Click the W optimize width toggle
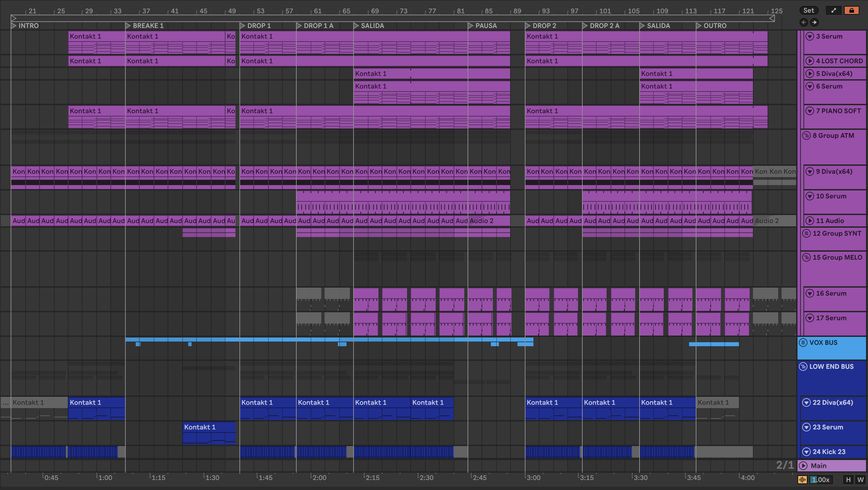This screenshot has height=490, width=868. [860, 480]
